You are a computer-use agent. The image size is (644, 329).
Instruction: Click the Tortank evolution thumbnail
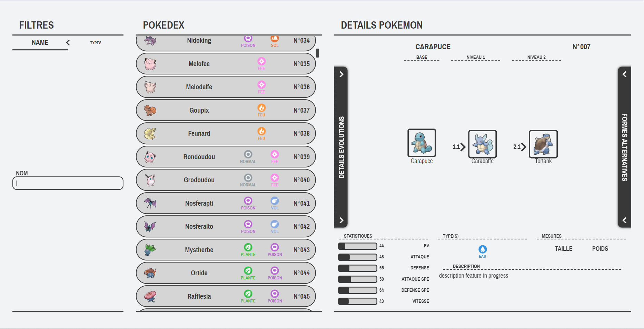543,144
